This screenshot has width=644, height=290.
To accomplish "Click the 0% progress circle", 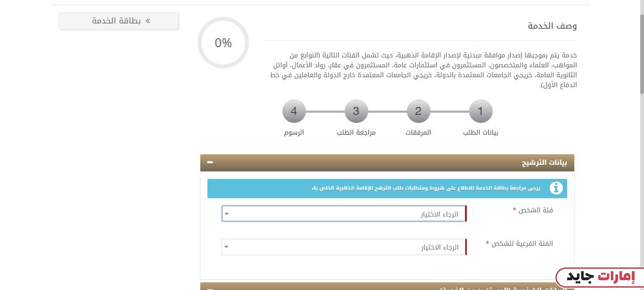I will click(x=223, y=42).
